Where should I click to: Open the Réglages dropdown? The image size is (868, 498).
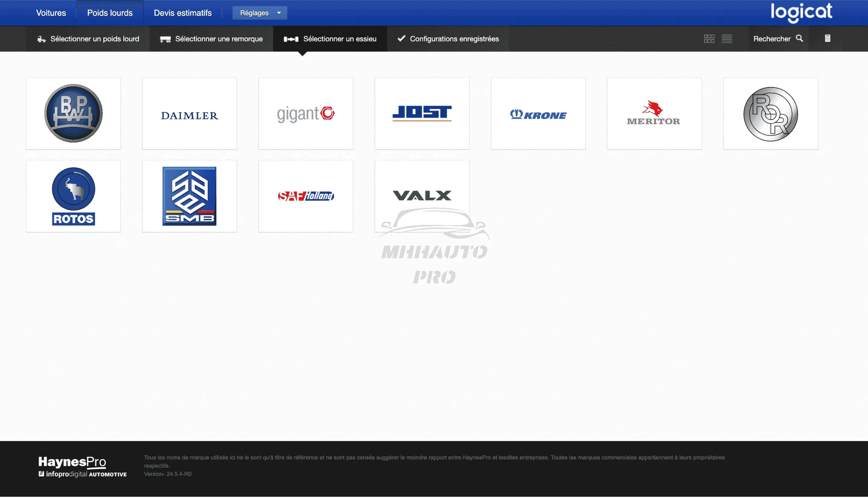coord(260,13)
